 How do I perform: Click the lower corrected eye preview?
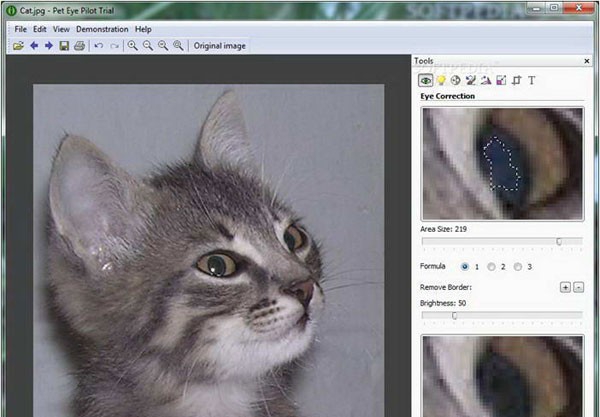coord(503,376)
